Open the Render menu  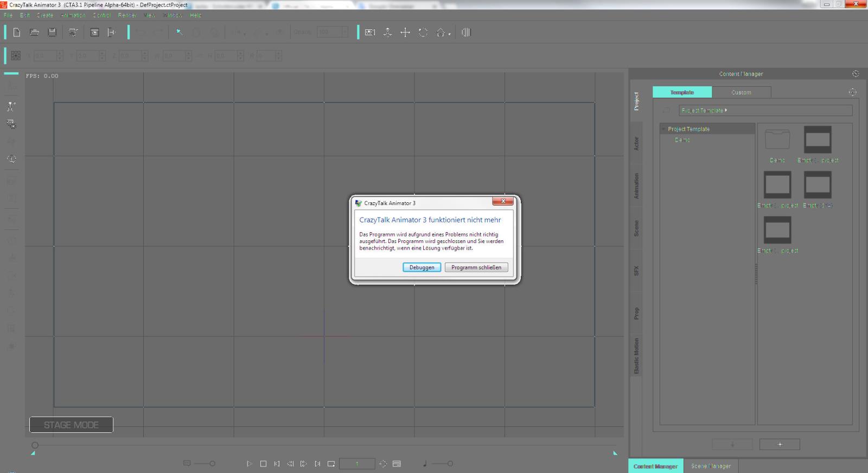pyautogui.click(x=127, y=15)
